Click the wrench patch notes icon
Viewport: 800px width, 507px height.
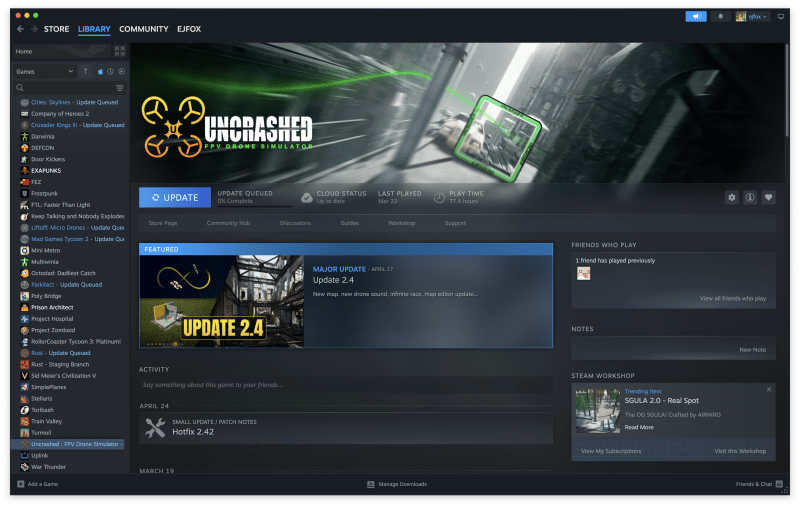tap(155, 428)
